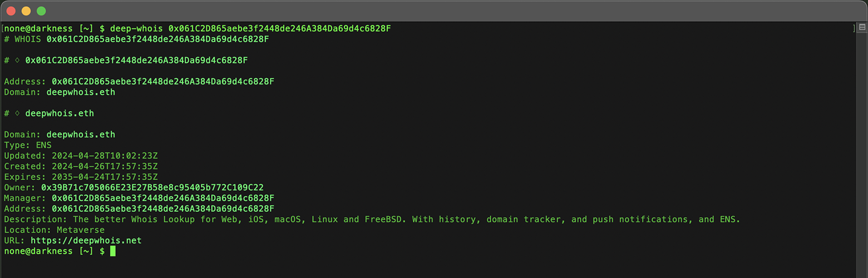868x278 pixels.
Task: Click the empty window title bar
Action: click(x=434, y=11)
